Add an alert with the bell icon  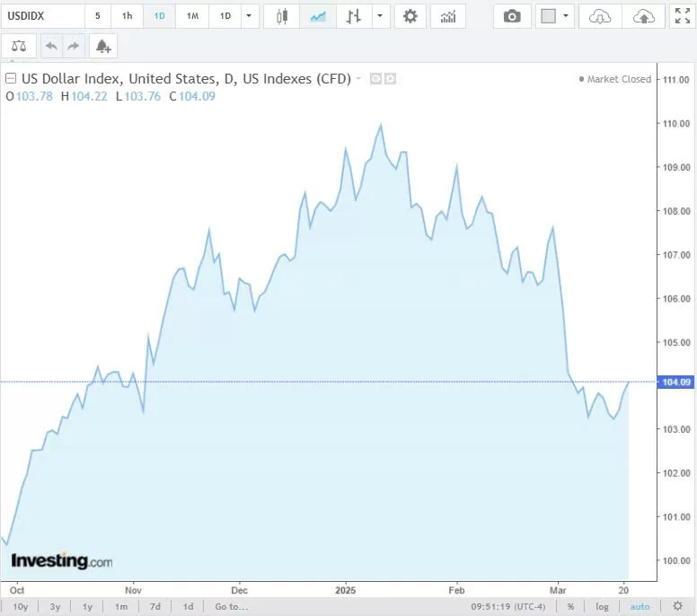(x=103, y=46)
